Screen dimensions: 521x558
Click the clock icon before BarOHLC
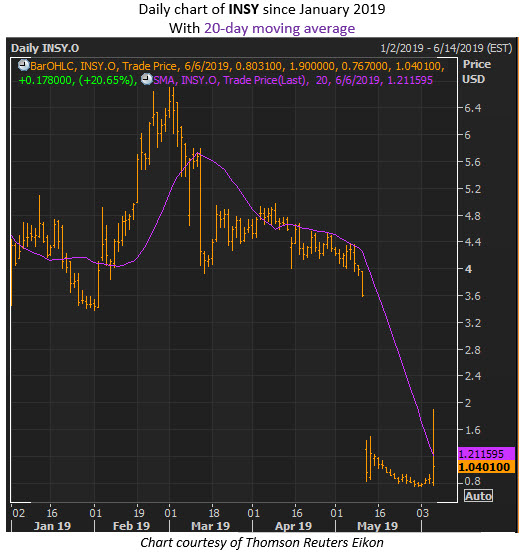coord(23,66)
